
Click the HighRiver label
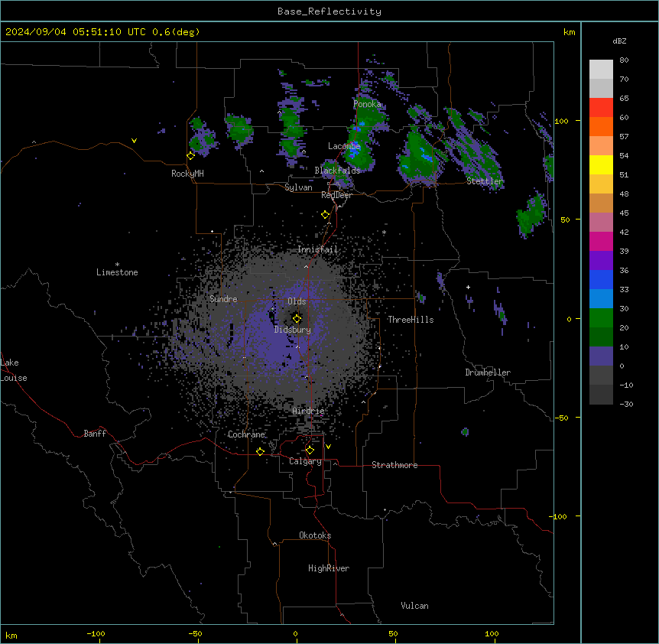pyautogui.click(x=329, y=568)
